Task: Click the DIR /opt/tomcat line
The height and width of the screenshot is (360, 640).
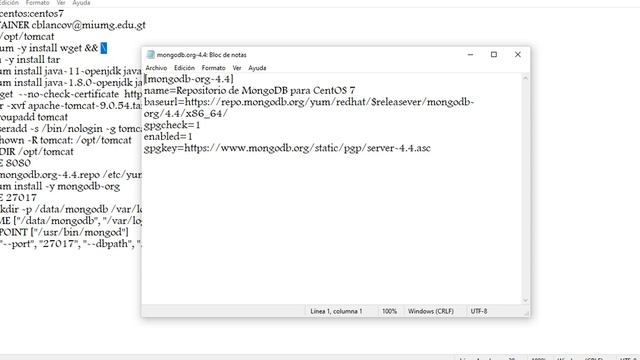Action: point(37,152)
